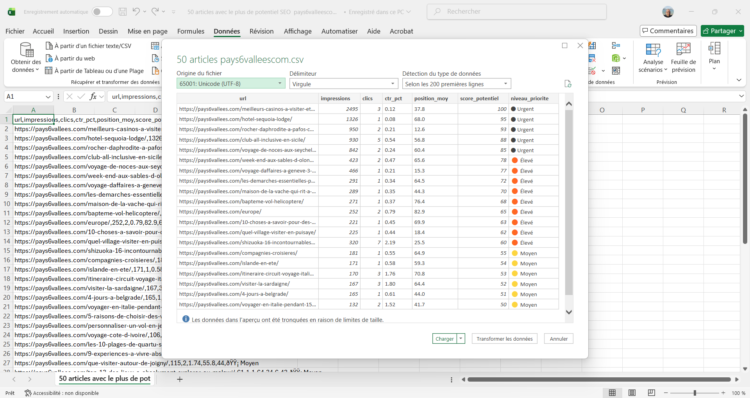This screenshot has height=398, width=750.
Task: Select Page Break Preview icon in status bar
Action: [x=651, y=393]
